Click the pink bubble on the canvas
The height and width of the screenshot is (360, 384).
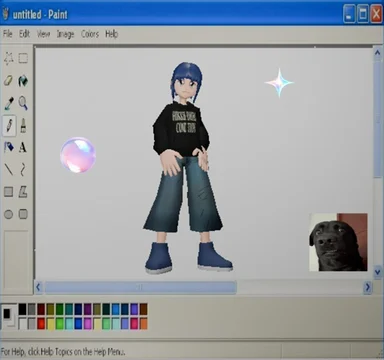click(x=78, y=155)
